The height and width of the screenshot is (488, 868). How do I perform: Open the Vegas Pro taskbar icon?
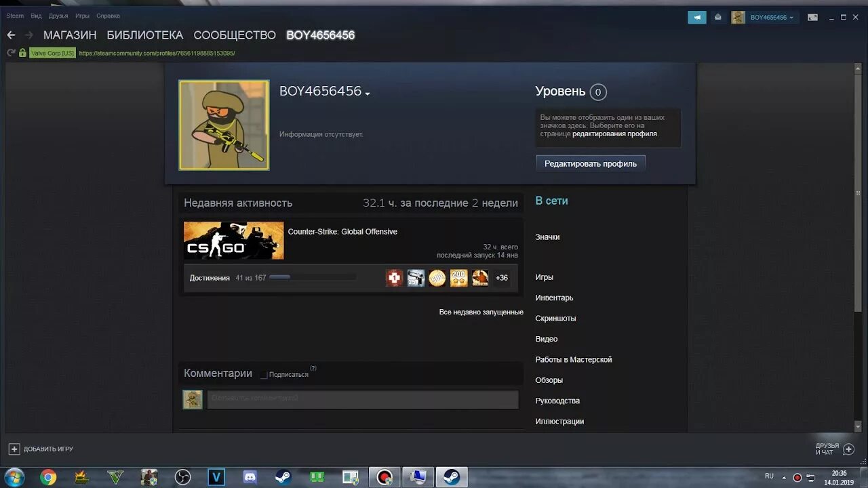[216, 477]
